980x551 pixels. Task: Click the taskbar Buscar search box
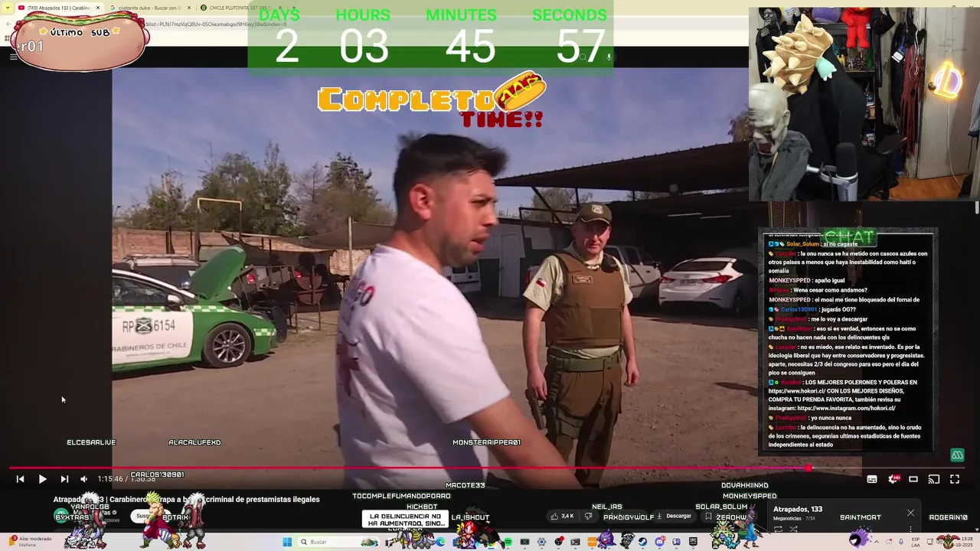coord(337,542)
